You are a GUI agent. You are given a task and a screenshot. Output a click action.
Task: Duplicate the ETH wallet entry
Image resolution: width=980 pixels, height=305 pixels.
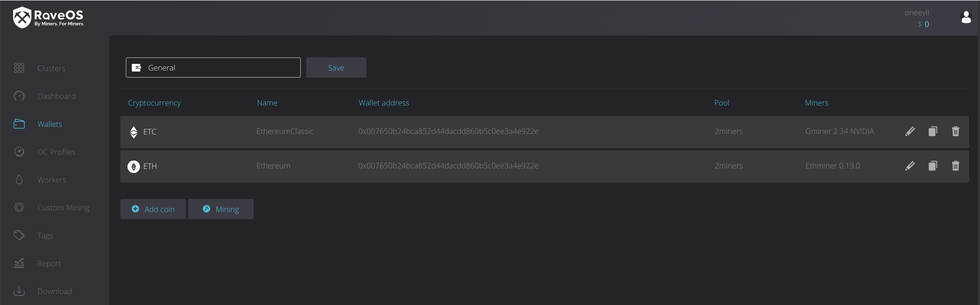[932, 166]
